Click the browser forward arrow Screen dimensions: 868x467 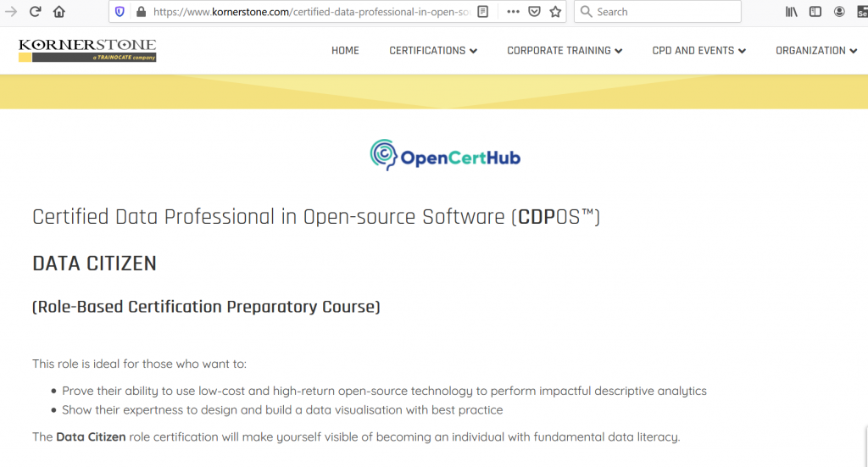[10, 12]
